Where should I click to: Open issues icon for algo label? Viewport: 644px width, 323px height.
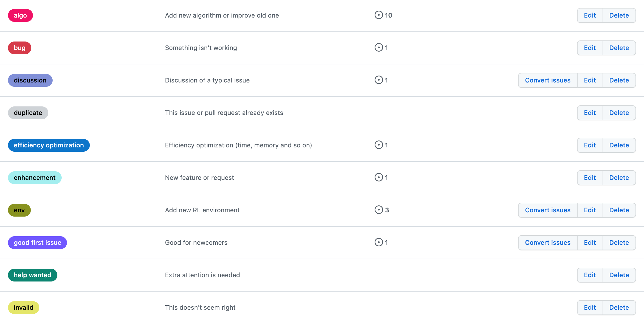coord(379,15)
